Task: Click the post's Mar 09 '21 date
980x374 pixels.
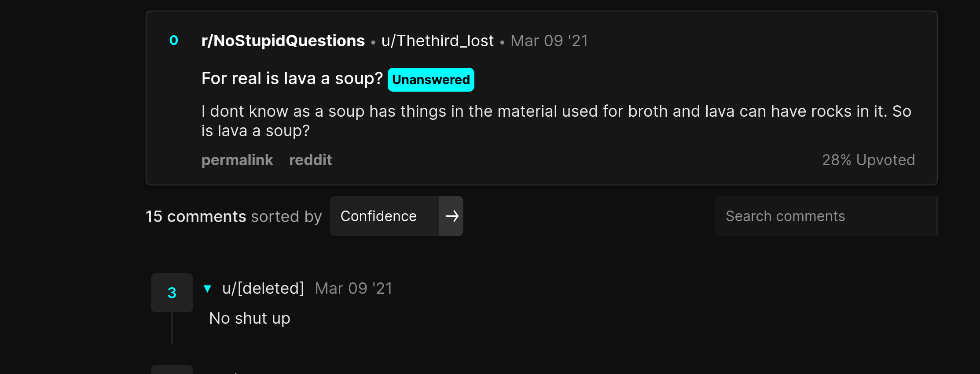Action: pos(549,41)
